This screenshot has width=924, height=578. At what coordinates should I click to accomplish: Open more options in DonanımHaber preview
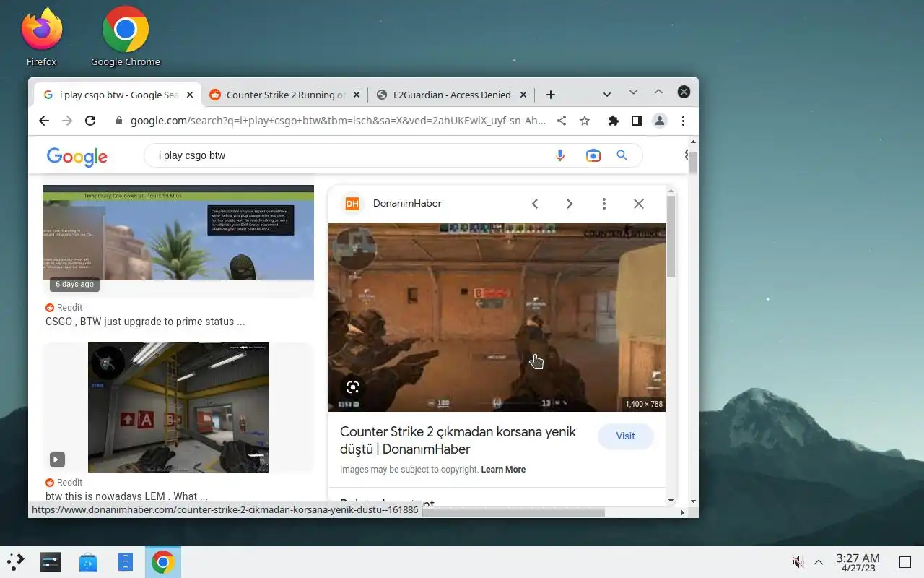(604, 204)
